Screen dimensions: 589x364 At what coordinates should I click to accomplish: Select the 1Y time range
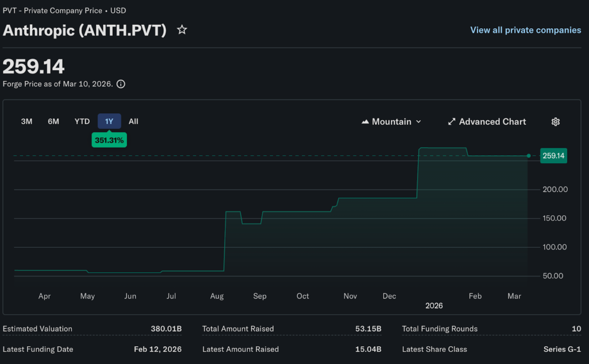point(109,121)
